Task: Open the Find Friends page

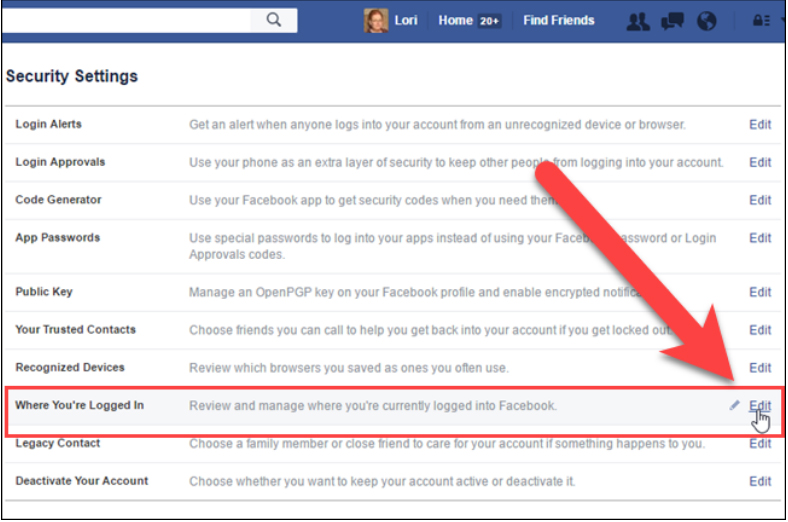Action: [x=558, y=21]
